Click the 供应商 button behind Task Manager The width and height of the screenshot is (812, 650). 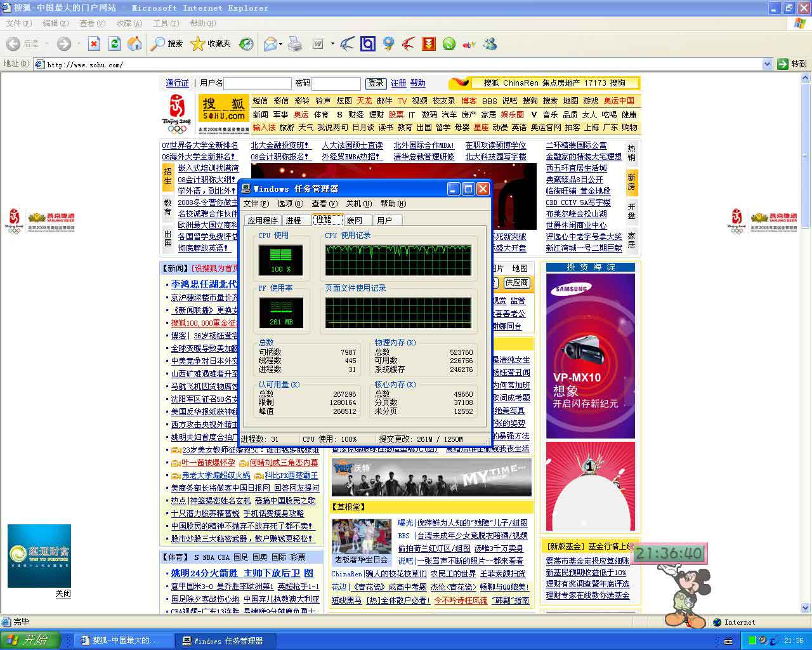(516, 282)
